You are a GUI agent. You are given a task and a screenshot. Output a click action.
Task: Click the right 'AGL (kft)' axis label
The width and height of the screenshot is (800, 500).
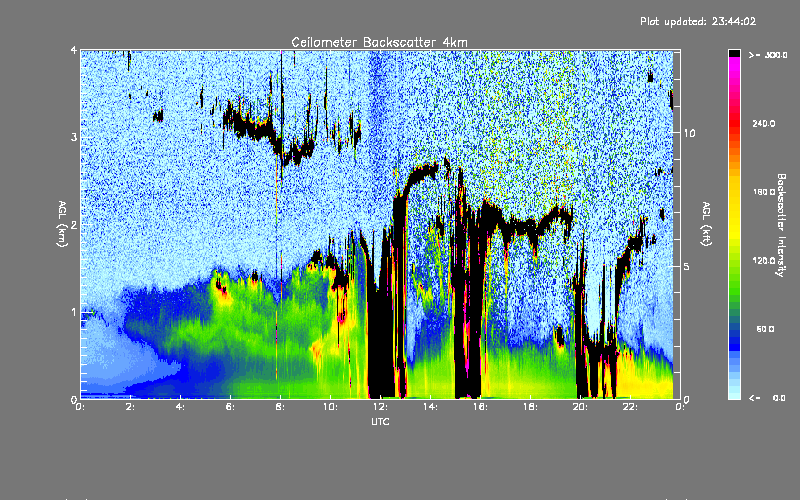point(706,223)
